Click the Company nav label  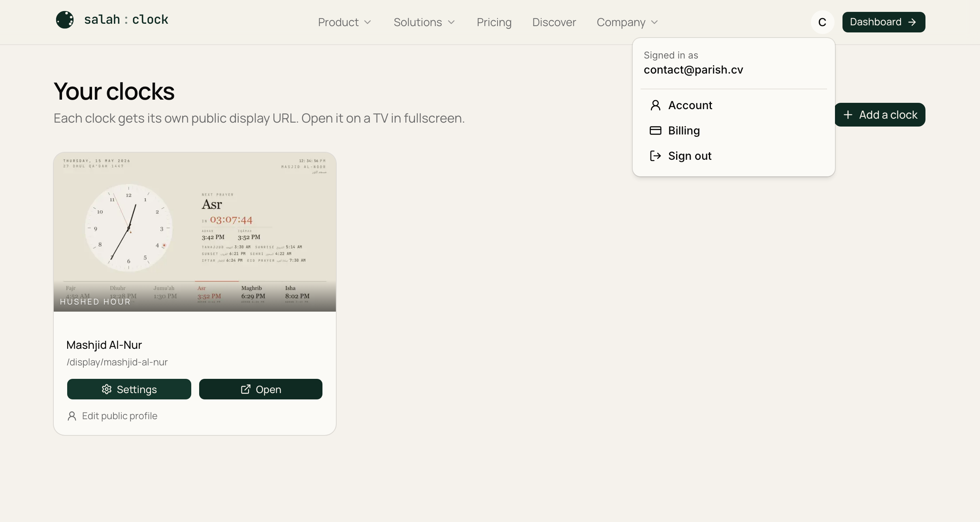[x=621, y=22]
